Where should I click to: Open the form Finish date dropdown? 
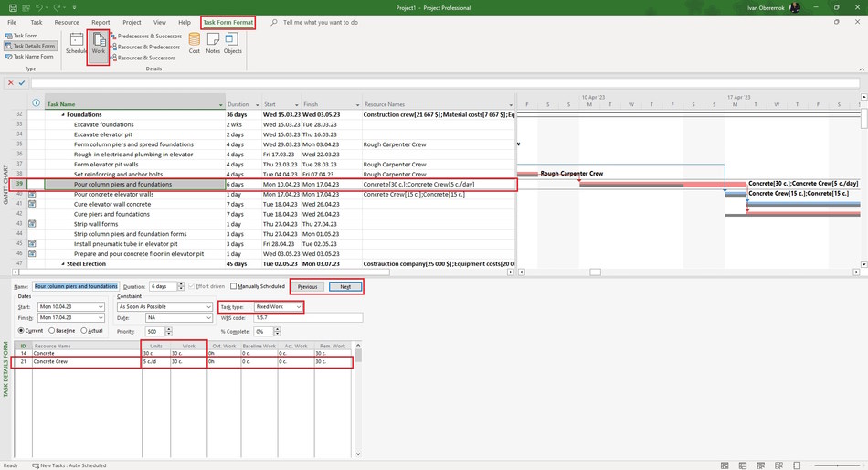[x=101, y=318]
